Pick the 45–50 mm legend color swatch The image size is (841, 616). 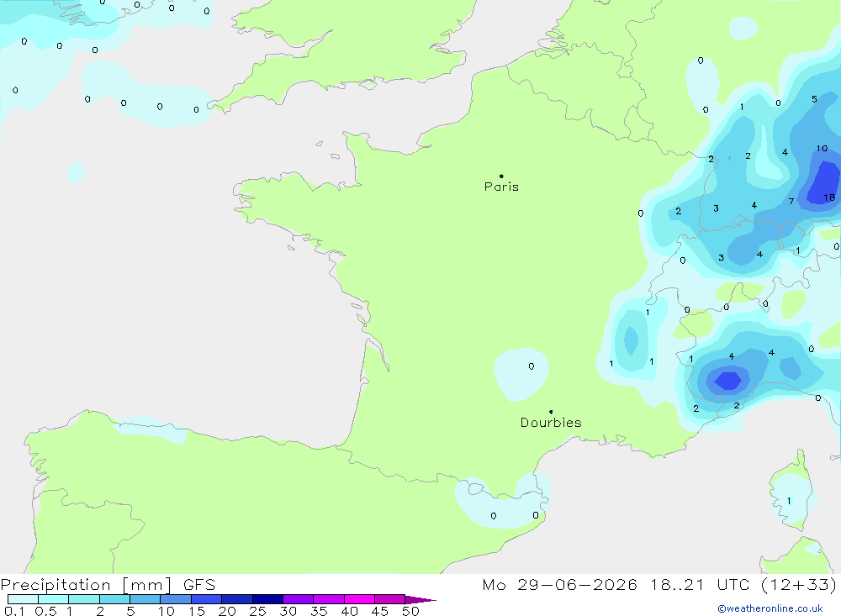click(x=390, y=599)
